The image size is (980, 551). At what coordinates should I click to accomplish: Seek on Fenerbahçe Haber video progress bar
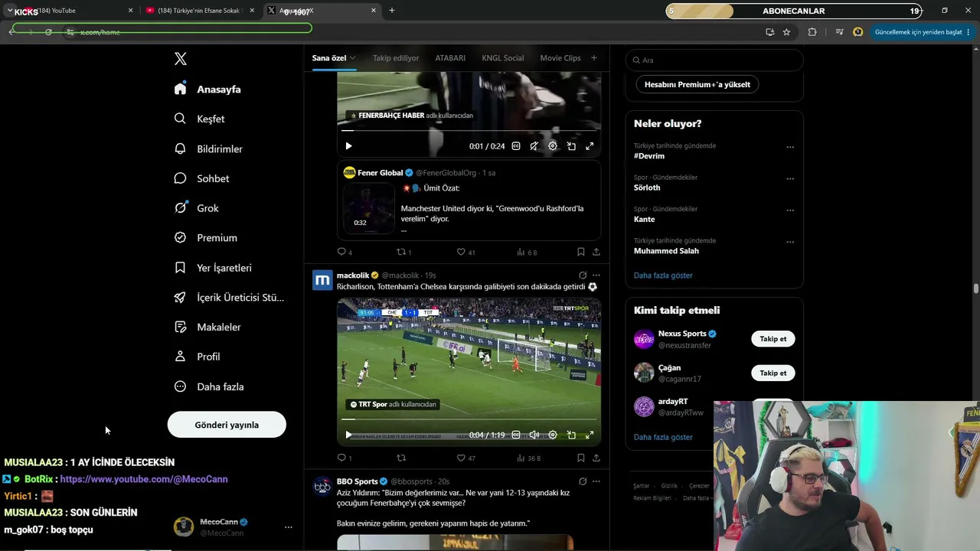coord(469,131)
